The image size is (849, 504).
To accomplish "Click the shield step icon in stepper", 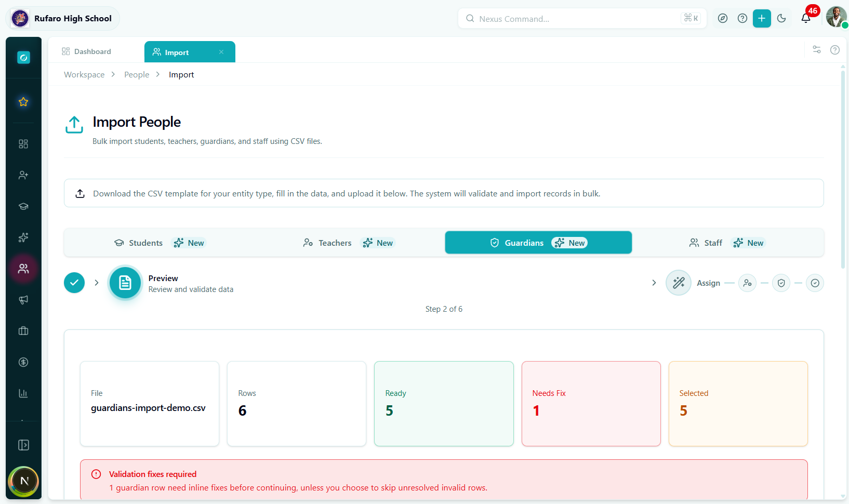I will pyautogui.click(x=781, y=283).
